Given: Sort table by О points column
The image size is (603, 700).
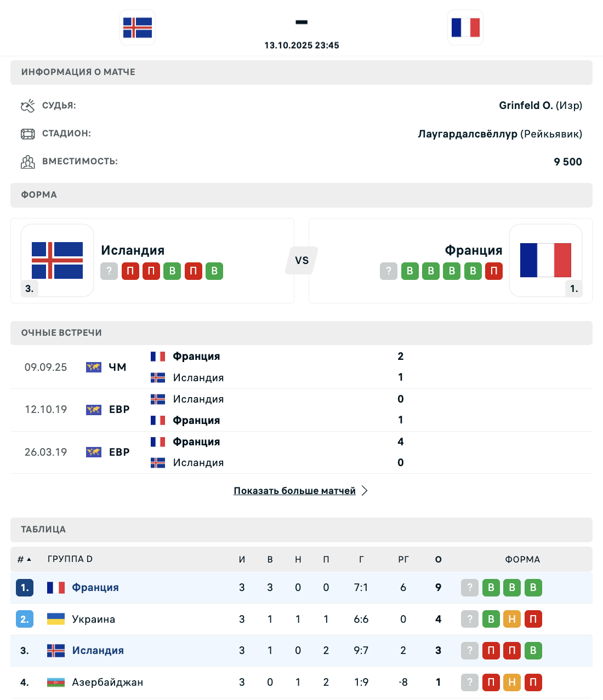Looking at the screenshot, I should [438, 559].
